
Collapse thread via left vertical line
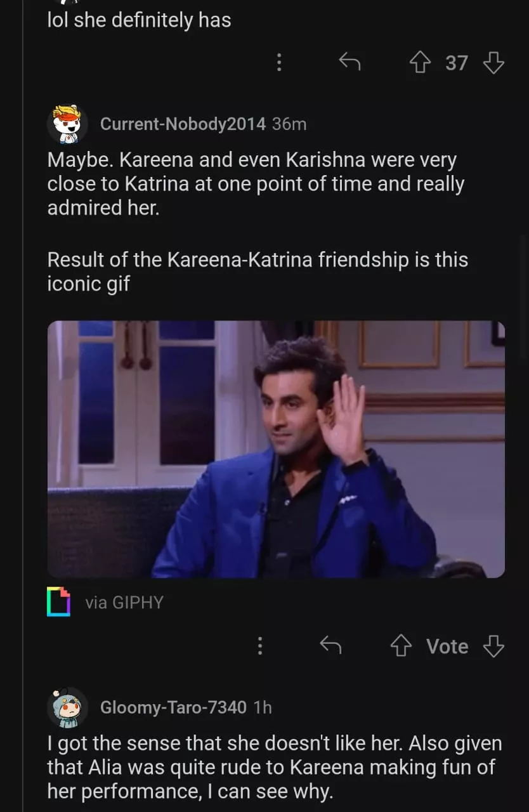pyautogui.click(x=23, y=406)
